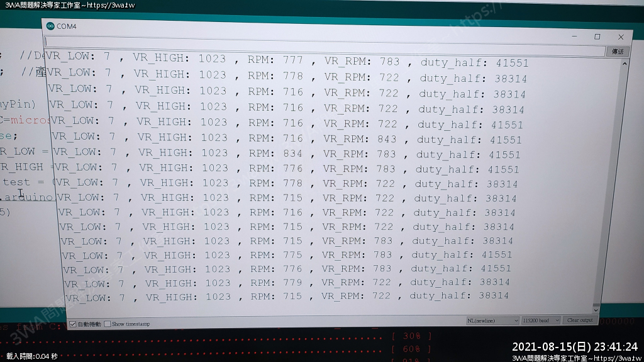644x362 pixels.
Task: Maximize the COM4 serial monitor window
Action: [x=597, y=37]
